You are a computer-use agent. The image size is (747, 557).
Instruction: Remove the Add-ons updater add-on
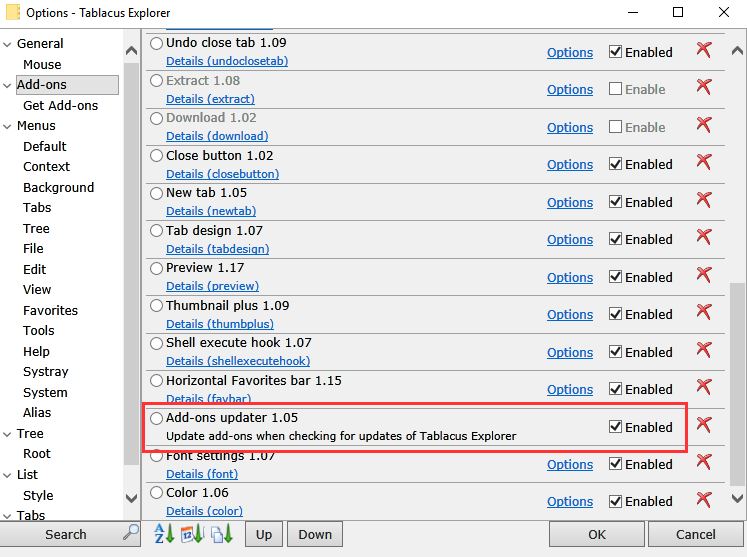[704, 425]
